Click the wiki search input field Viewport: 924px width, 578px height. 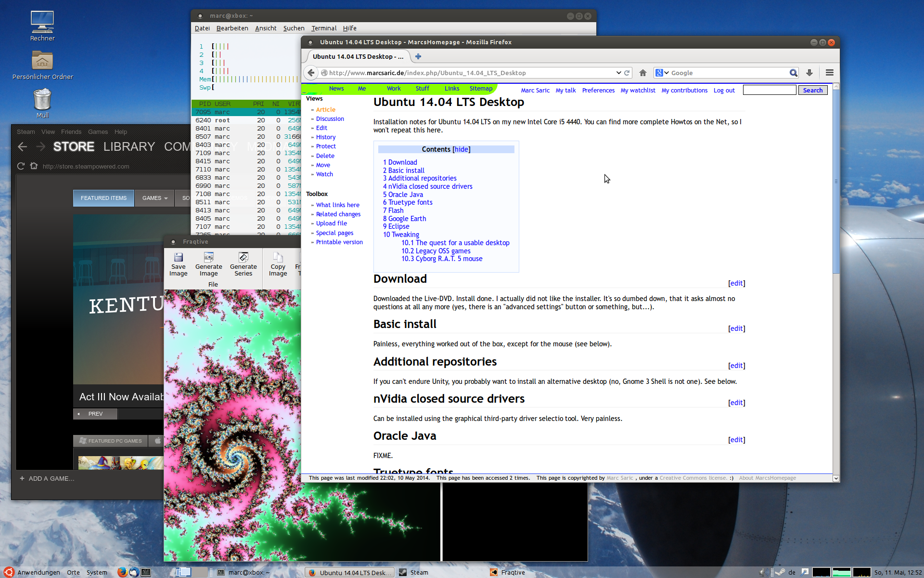click(x=769, y=90)
